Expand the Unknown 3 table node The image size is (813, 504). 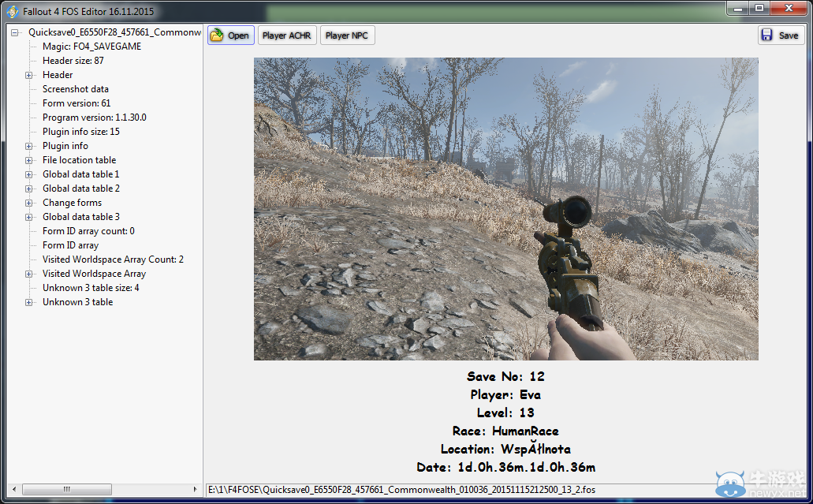click(x=29, y=302)
